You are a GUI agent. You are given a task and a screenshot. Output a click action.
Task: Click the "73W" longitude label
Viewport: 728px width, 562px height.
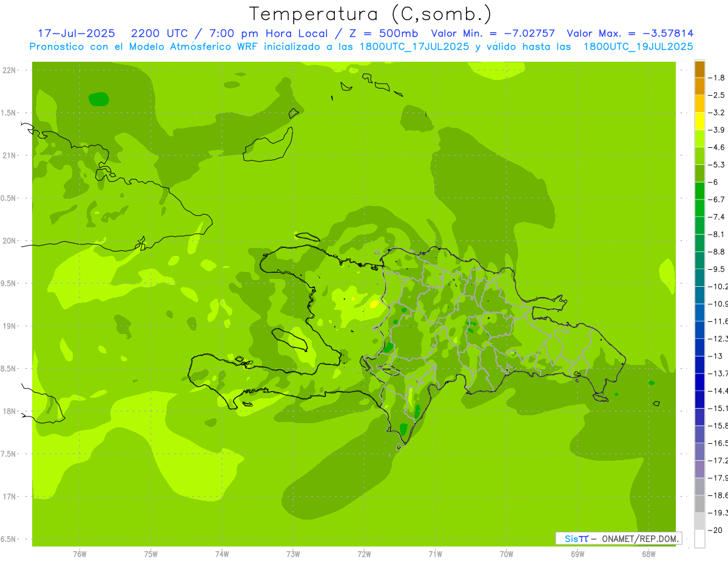(x=293, y=554)
